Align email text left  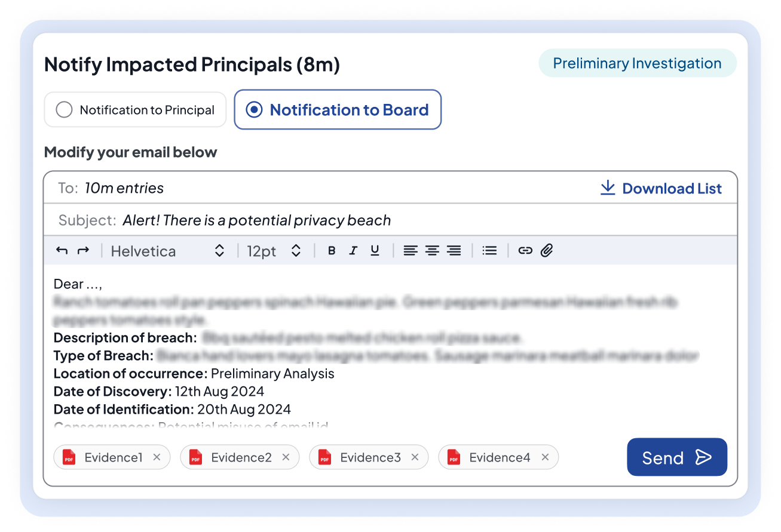pos(410,251)
